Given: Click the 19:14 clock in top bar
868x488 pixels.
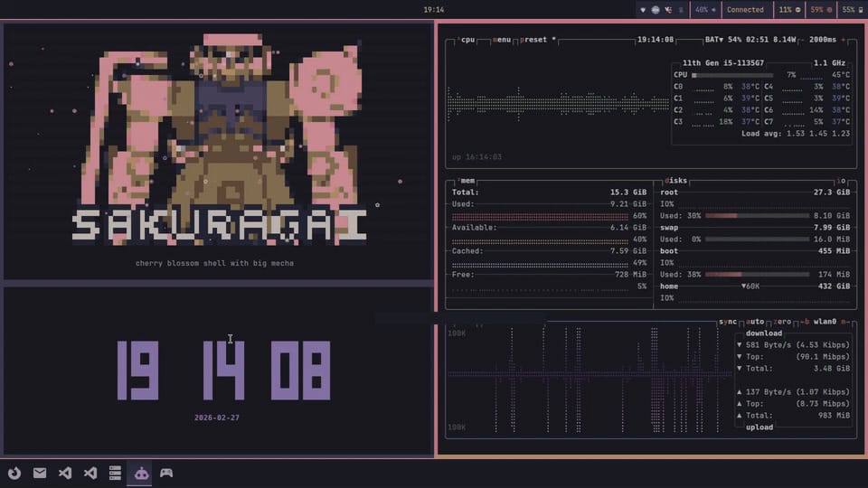Looking at the screenshot, I should tap(433, 10).
